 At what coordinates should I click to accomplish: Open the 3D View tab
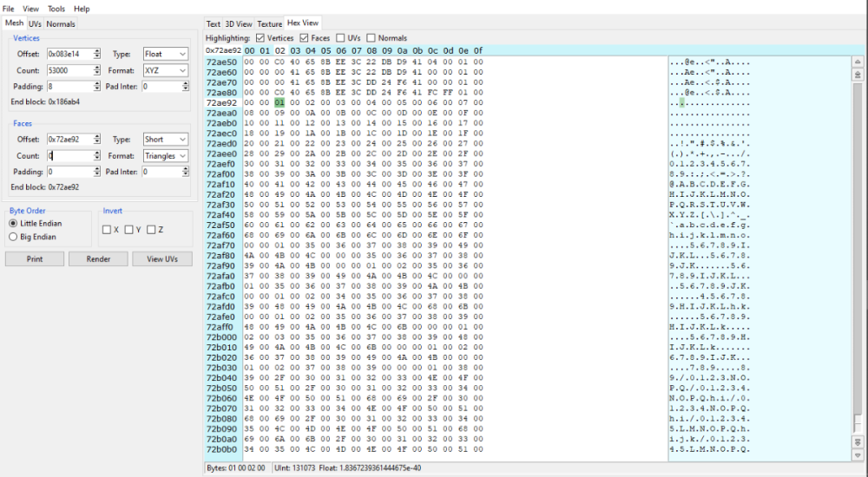click(x=240, y=23)
